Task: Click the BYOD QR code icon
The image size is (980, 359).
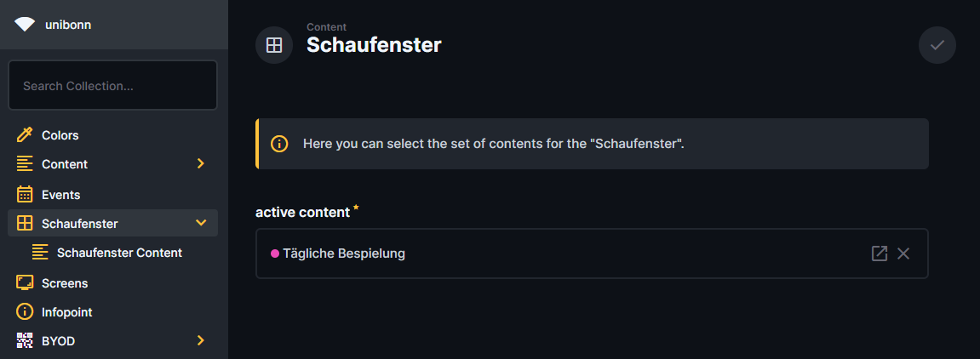Action: click(25, 341)
